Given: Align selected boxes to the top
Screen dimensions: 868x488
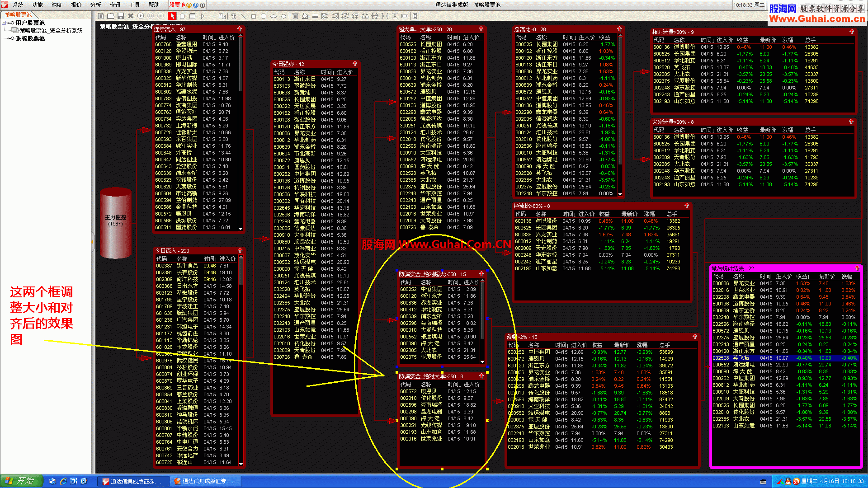Looking at the screenshot, I should tap(355, 16).
